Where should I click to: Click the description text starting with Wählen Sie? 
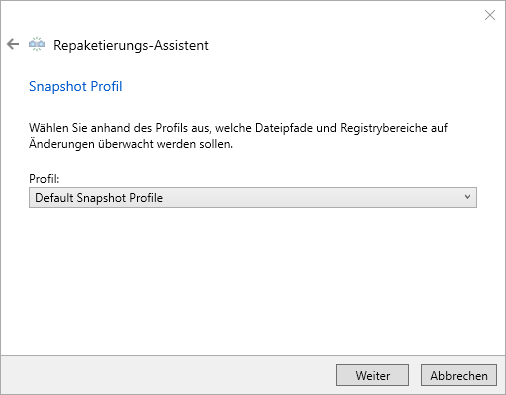pyautogui.click(x=238, y=136)
